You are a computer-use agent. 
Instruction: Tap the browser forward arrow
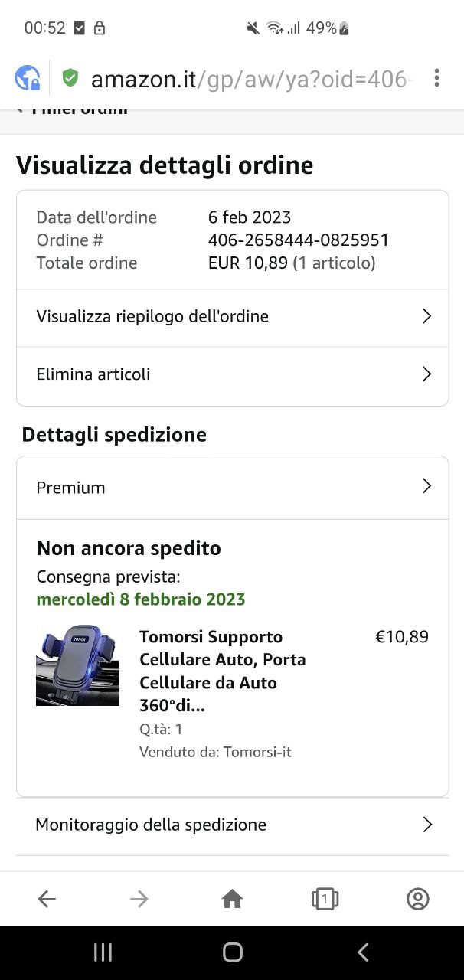click(139, 899)
